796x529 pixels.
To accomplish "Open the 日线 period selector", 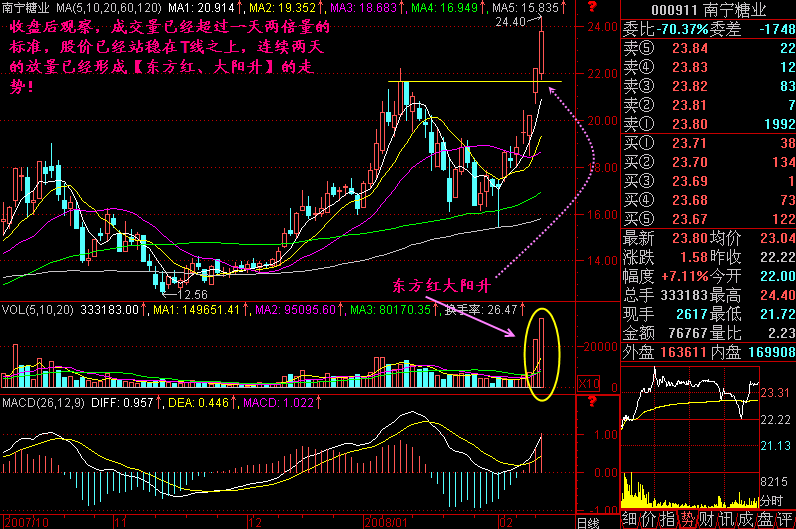I will tap(589, 522).
